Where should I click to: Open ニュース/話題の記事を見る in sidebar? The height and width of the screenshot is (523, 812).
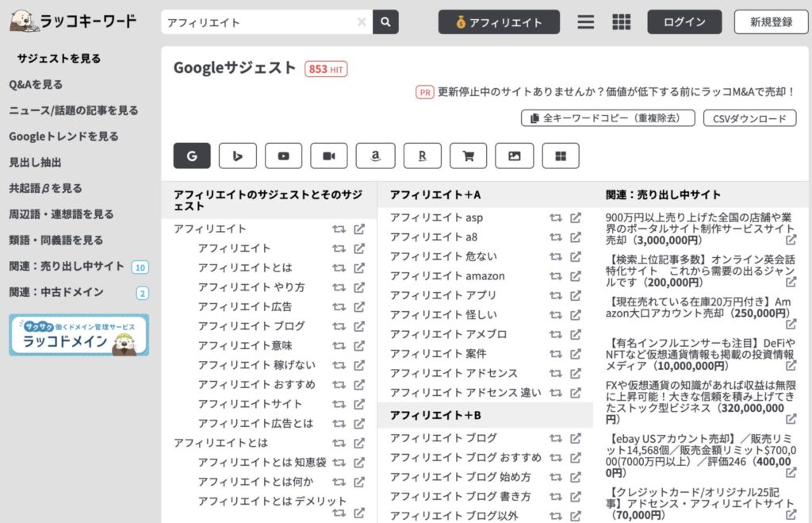click(74, 110)
